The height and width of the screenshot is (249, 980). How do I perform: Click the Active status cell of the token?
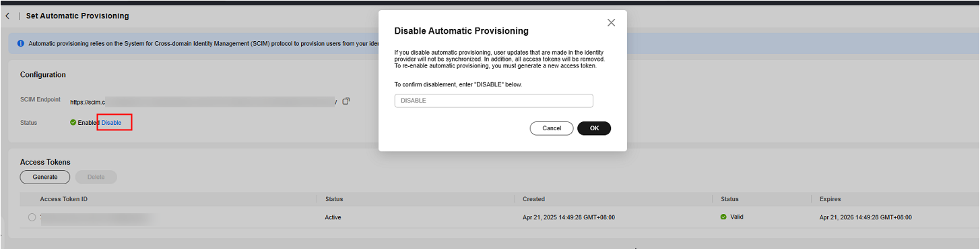pos(333,217)
